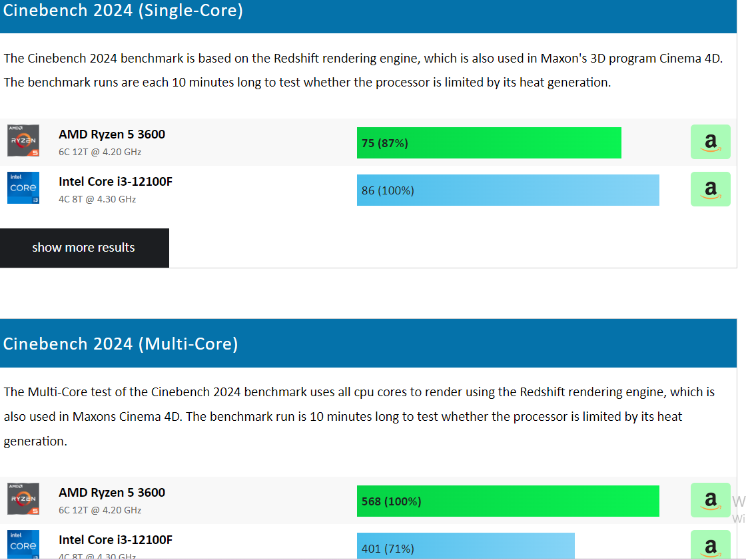Click the Intel Core i3-12100F Single-Core name
The image size is (746, 560).
(115, 182)
